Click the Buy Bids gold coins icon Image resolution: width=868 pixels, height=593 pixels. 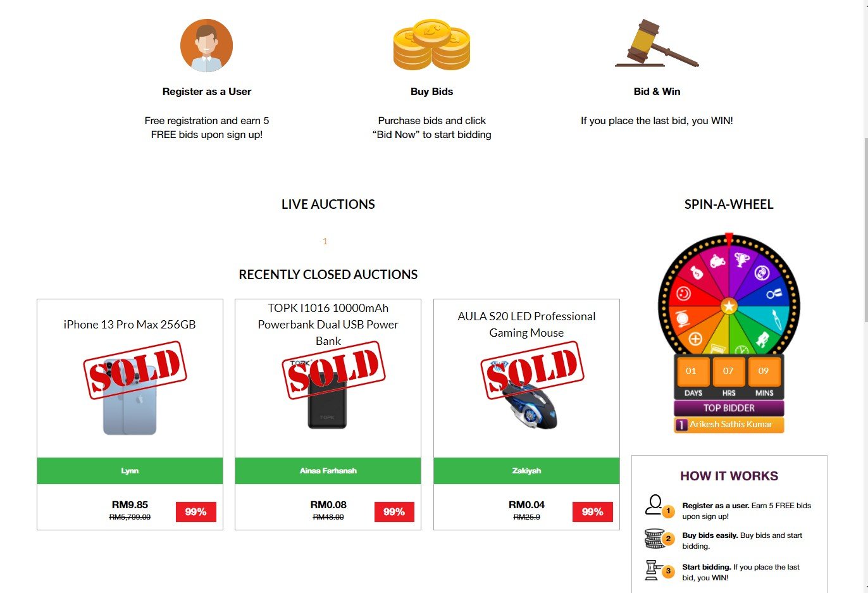point(432,44)
